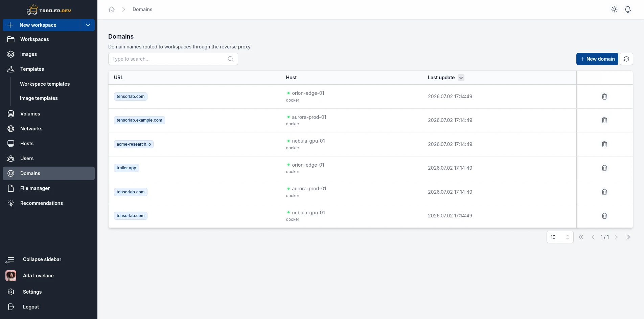Click the trash icon for trailer.app

[604, 168]
